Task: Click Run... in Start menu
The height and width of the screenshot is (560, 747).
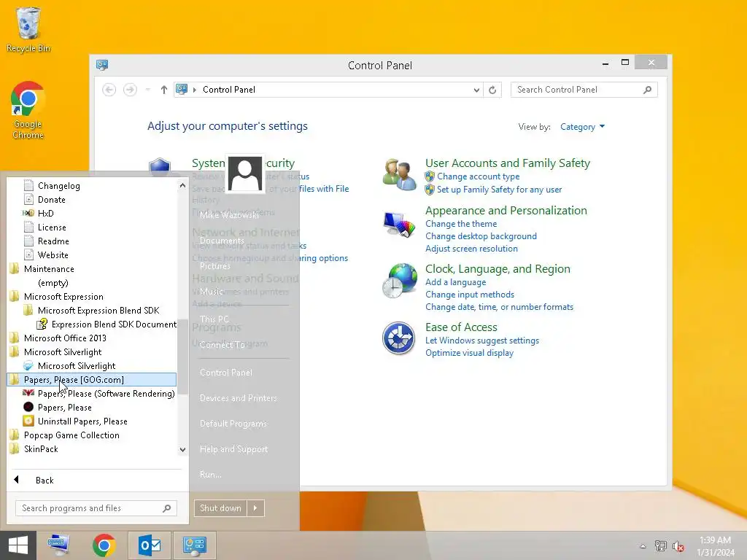Action: click(x=211, y=474)
